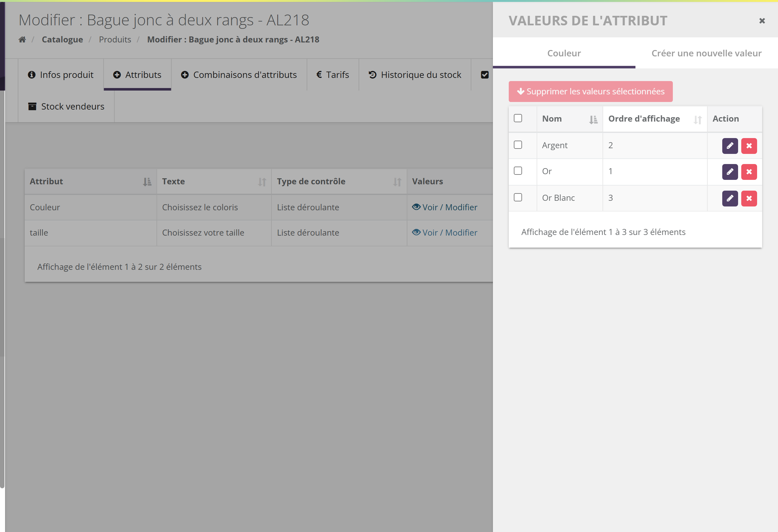778x532 pixels.
Task: Close the Valeurs de l'attribut panel
Action: pyautogui.click(x=762, y=21)
